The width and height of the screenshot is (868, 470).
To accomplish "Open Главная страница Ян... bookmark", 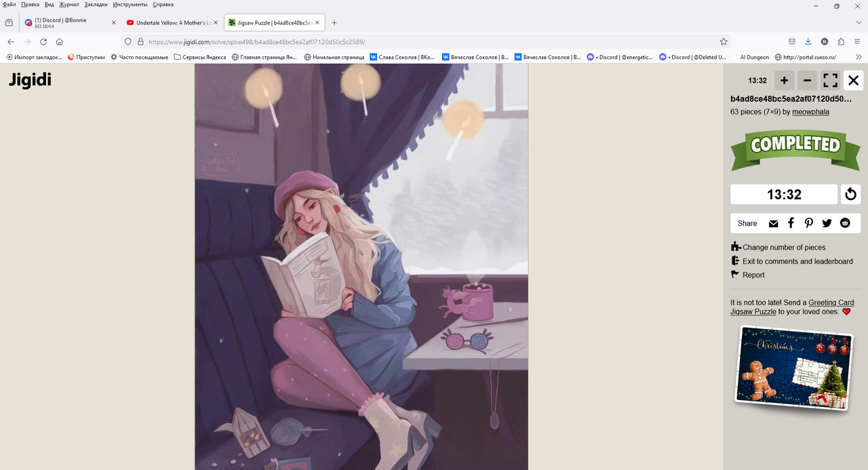I will [x=264, y=57].
